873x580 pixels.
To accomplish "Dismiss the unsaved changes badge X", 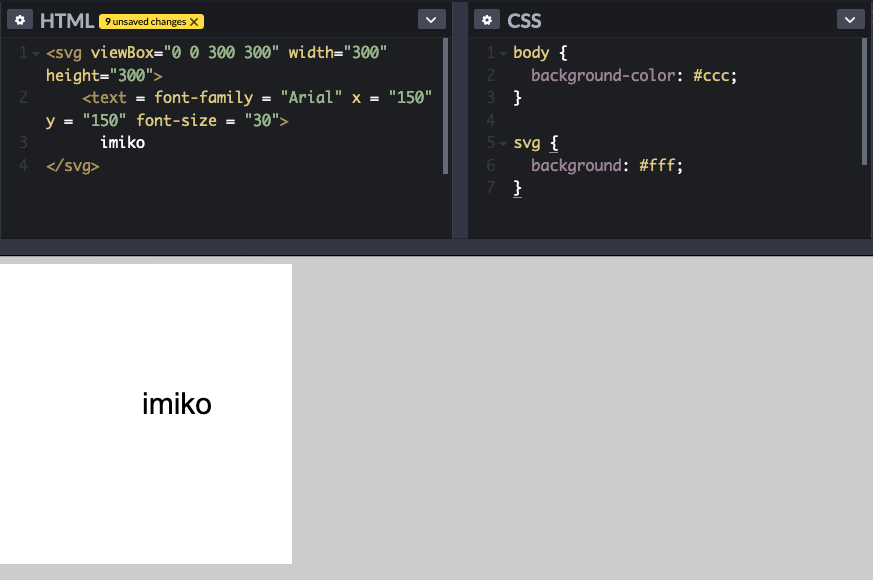I will pos(194,22).
